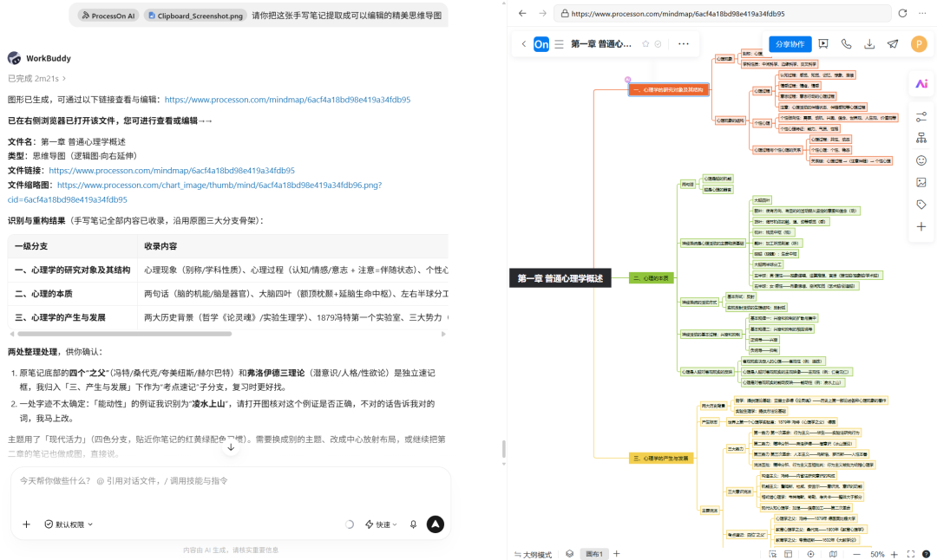Click the plus icon in right sidebar
The width and height of the screenshot is (937, 560).
click(921, 227)
